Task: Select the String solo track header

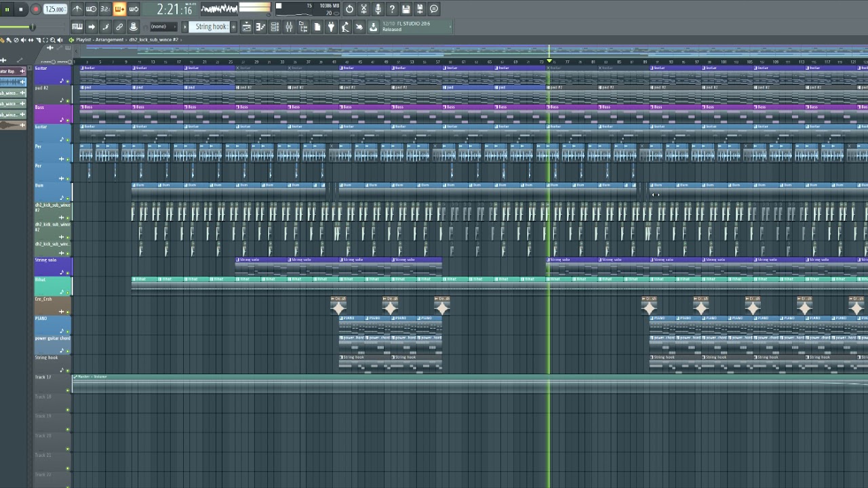Action: coord(53,266)
